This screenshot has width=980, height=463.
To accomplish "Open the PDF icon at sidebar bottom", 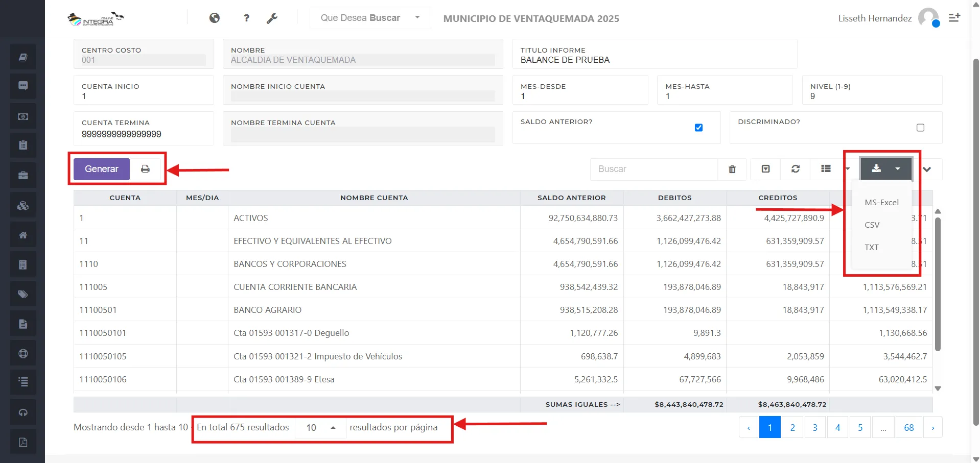I will coord(22,442).
